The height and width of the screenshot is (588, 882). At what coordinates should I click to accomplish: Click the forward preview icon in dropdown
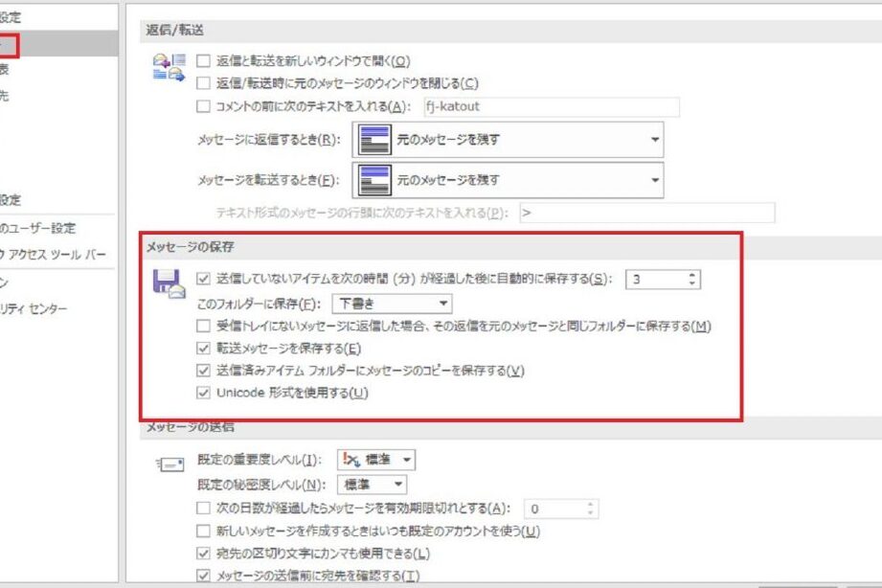(x=373, y=179)
